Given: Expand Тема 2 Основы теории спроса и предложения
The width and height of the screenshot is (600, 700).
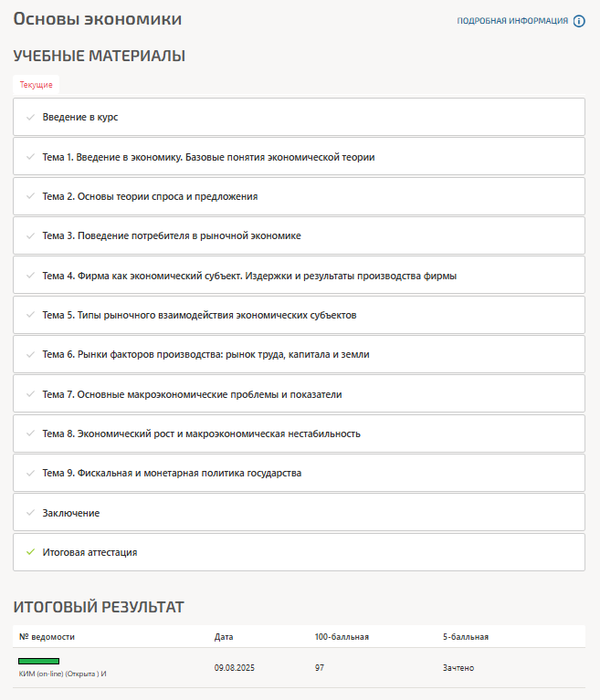Looking at the screenshot, I should point(150,196).
